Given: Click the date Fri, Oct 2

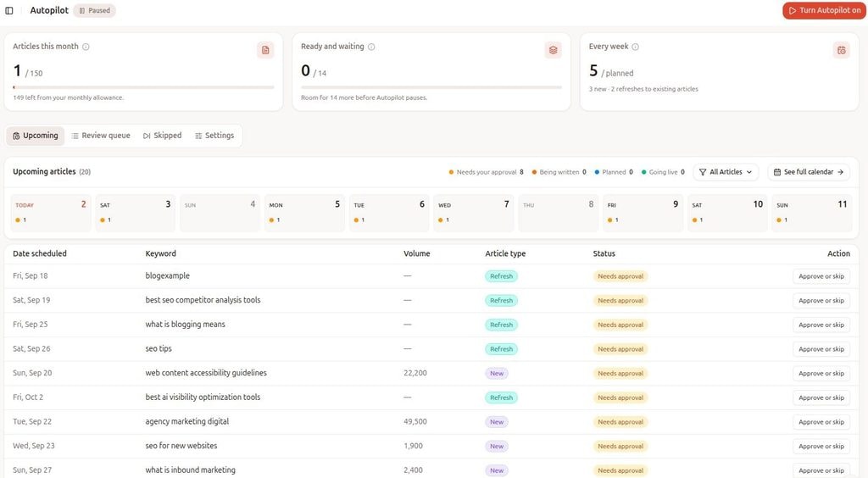Looking at the screenshot, I should coord(28,397).
